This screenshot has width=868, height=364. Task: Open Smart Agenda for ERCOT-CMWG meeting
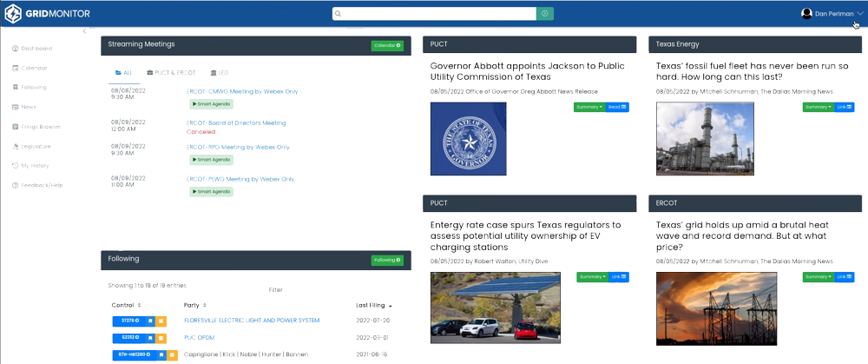pos(211,103)
